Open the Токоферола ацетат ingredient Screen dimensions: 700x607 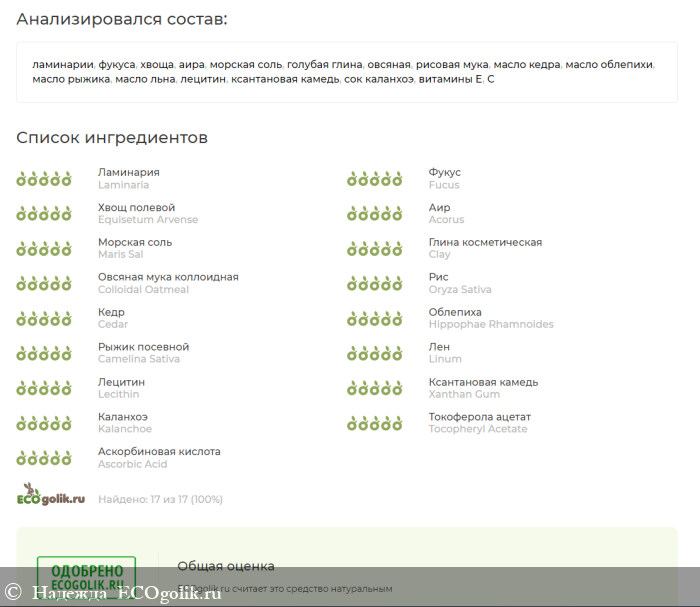tap(480, 417)
